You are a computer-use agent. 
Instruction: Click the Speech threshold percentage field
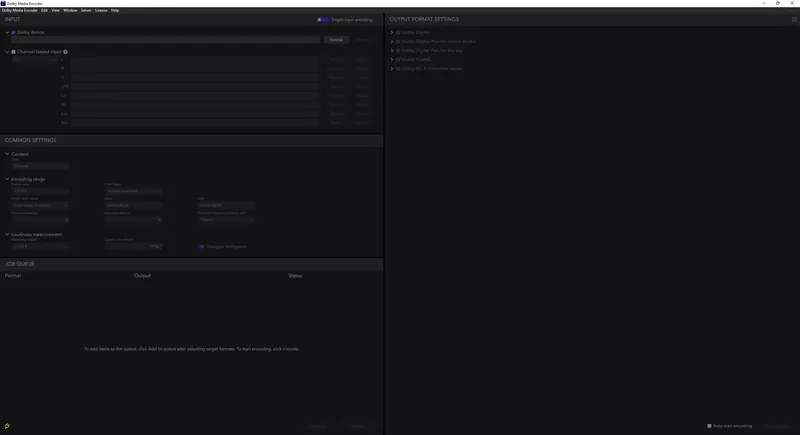coord(133,246)
